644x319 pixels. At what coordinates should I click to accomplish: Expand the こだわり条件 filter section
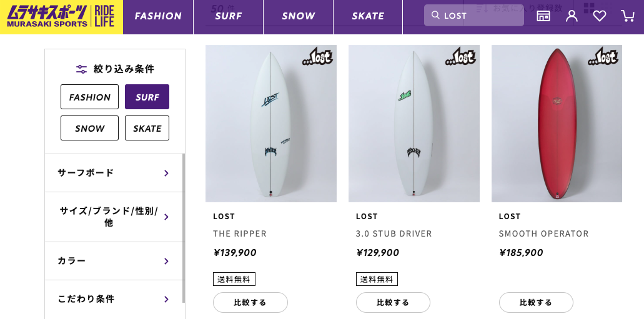tap(114, 299)
